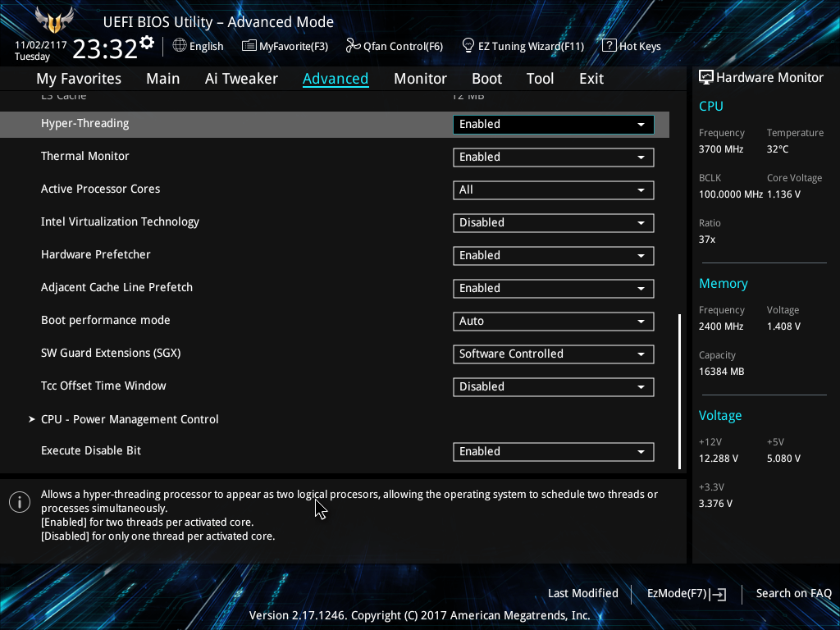This screenshot has width=840, height=630.
Task: Click MyFavorite(F3) label
Action: (294, 46)
